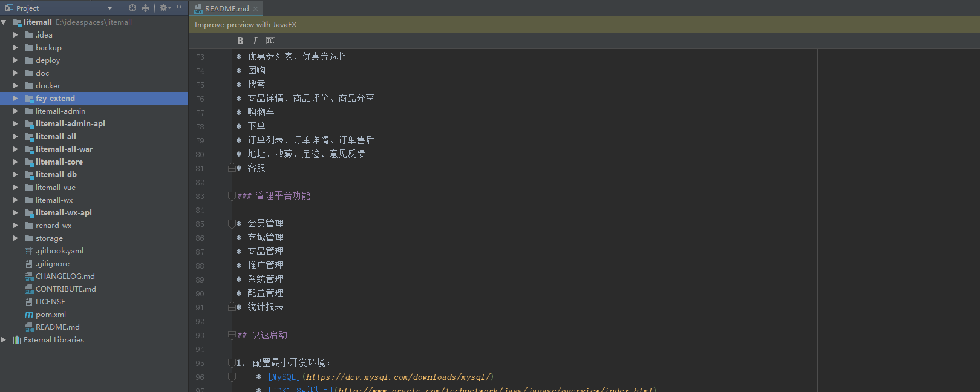Expand the backup folder arrow
The width and height of the screenshot is (980, 392).
coord(16,48)
